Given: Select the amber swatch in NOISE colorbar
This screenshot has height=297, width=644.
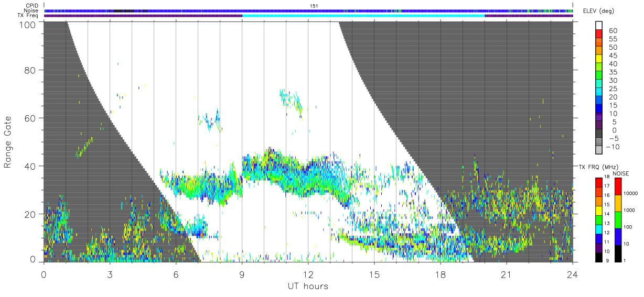Looking at the screenshot, I should [x=618, y=203].
